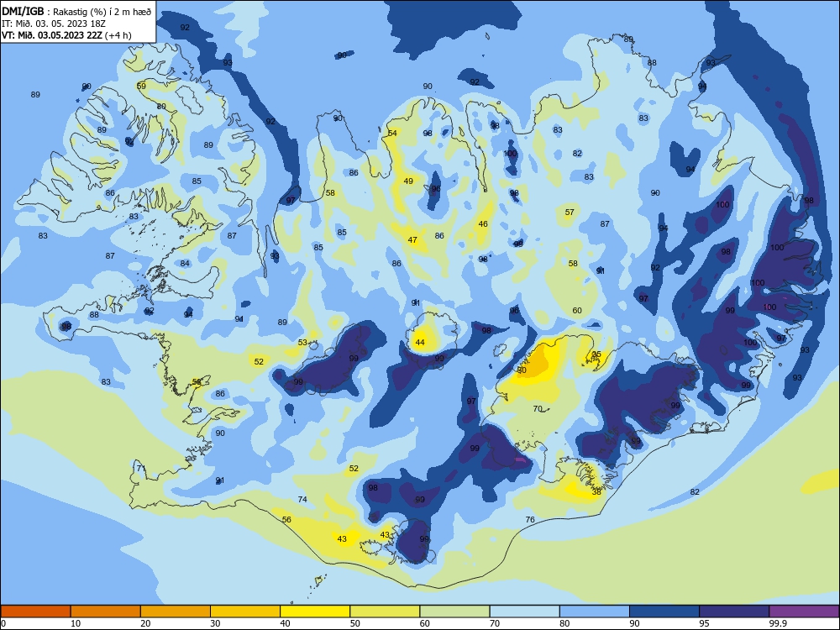Click the 90 value in the northern sea
Image resolution: width=840 pixels, height=630 pixels.
point(428,87)
